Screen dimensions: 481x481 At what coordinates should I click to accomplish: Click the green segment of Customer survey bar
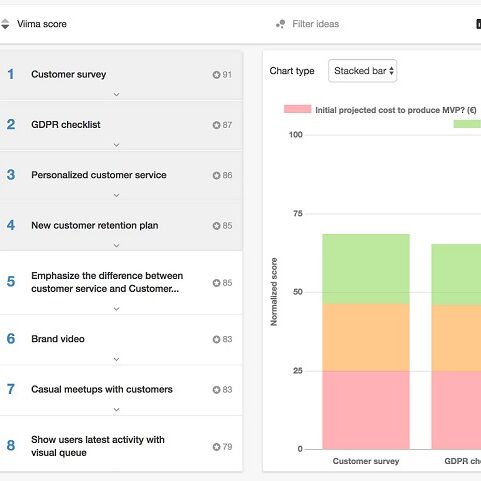pos(366,269)
